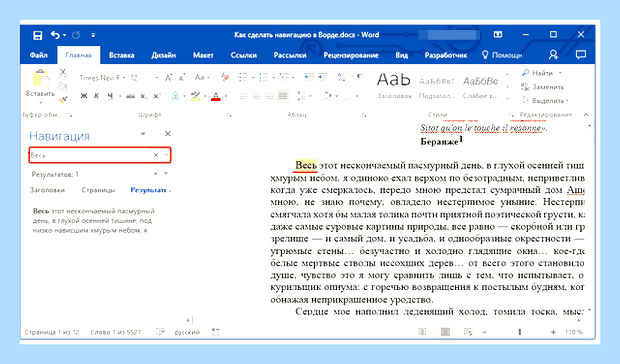Toggle Superscript x² formatting
620x364 pixels.
[x=157, y=96]
